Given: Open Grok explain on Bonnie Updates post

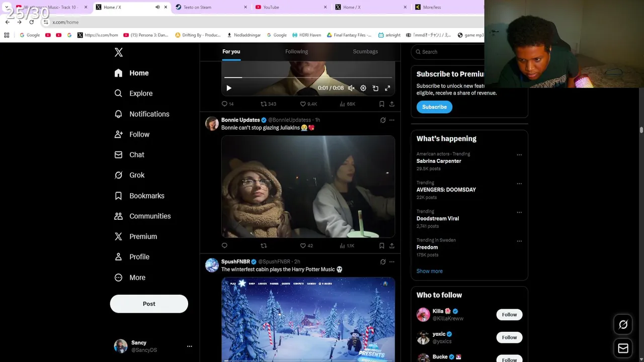Looking at the screenshot, I should tap(383, 120).
